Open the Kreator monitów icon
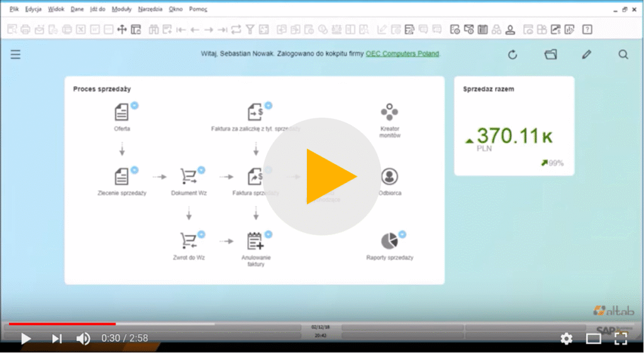 point(389,112)
